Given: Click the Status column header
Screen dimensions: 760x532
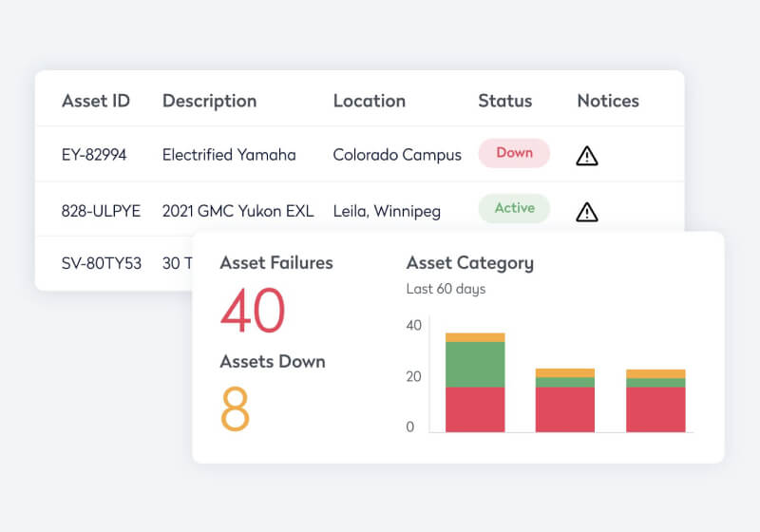Looking at the screenshot, I should (x=504, y=101).
